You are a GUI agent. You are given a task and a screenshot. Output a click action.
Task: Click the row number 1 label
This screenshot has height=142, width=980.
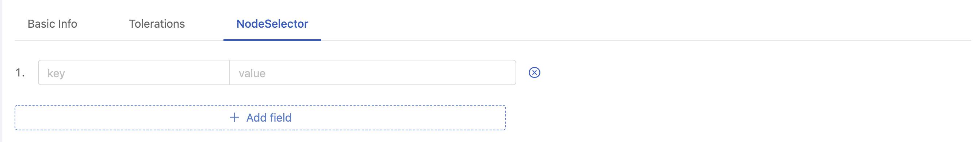click(x=20, y=72)
